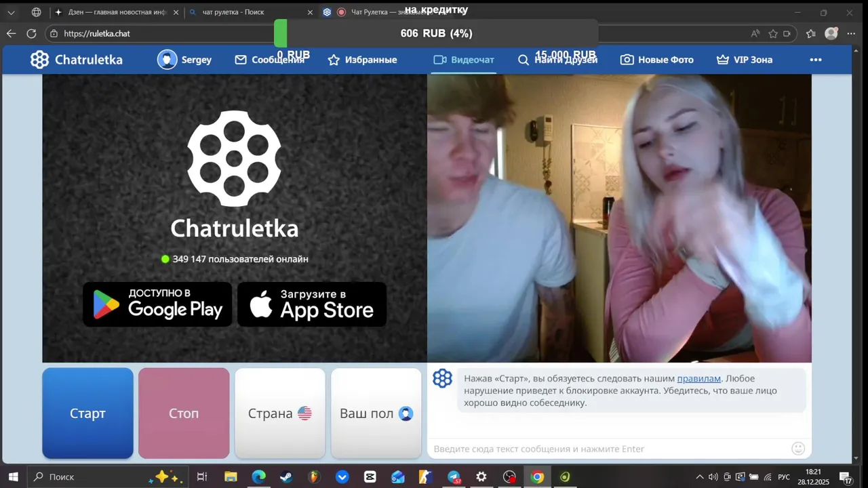The width and height of the screenshot is (868, 488).
Task: Click the 606 RUB donation progress bar
Action: [x=436, y=33]
